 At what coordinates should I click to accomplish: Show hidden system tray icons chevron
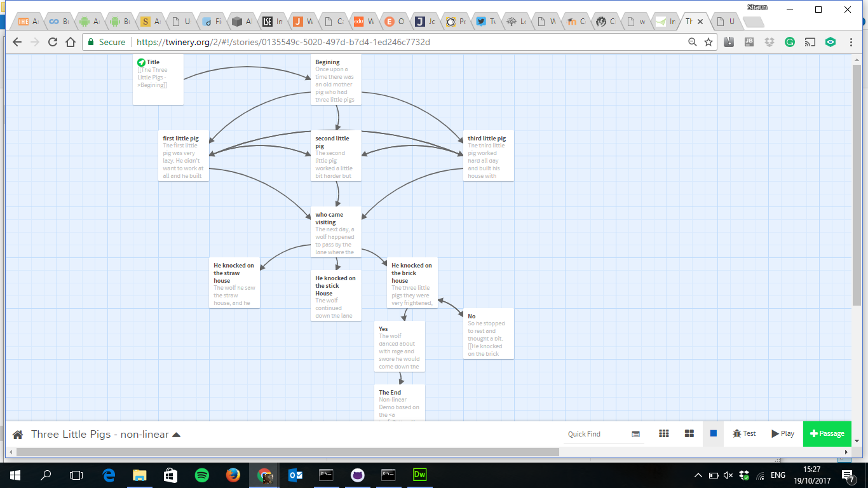point(698,475)
